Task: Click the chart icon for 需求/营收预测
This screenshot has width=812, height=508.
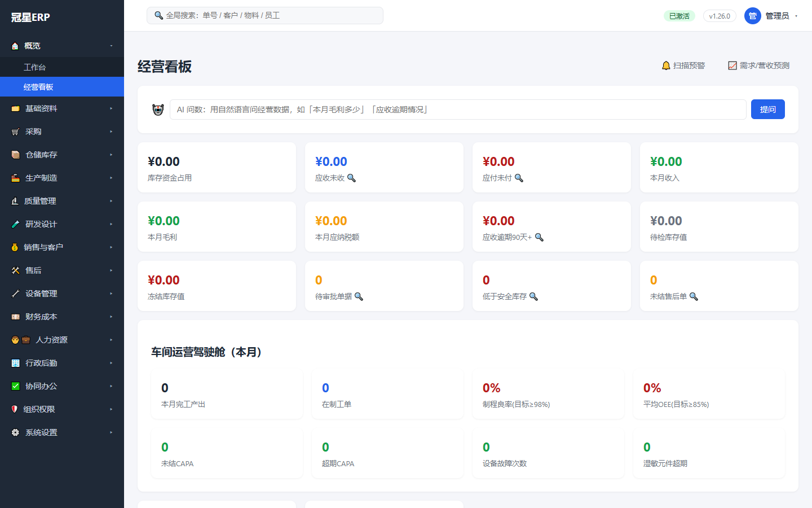Action: pyautogui.click(x=732, y=65)
